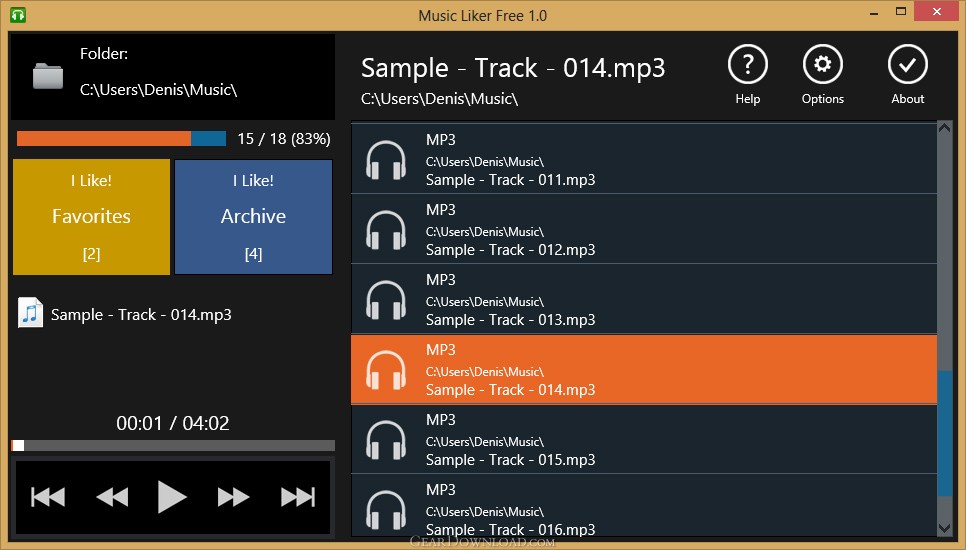Minimize the Music Liker window

(x=874, y=13)
